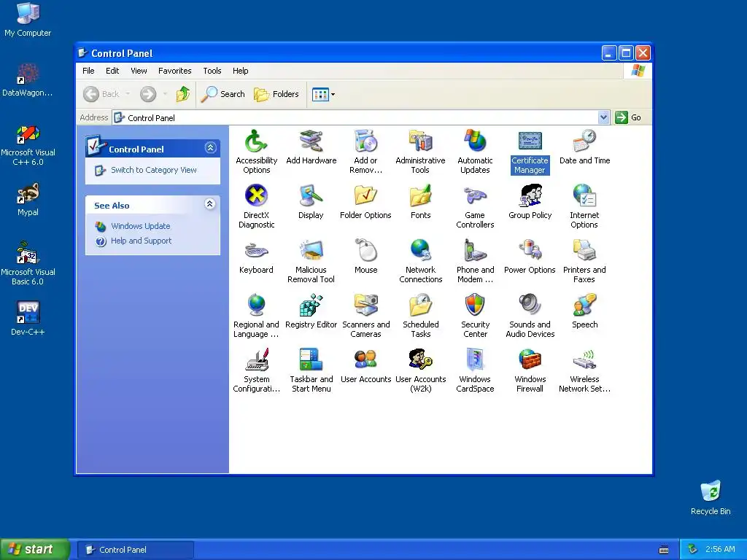747x560 pixels.
Task: Open the Group Policy icon
Action: click(530, 202)
